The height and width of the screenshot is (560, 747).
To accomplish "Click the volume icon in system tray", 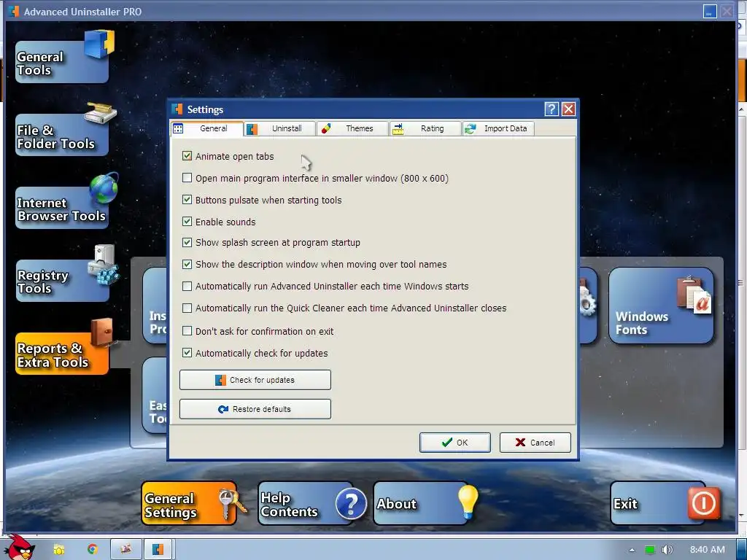I will coord(667,550).
